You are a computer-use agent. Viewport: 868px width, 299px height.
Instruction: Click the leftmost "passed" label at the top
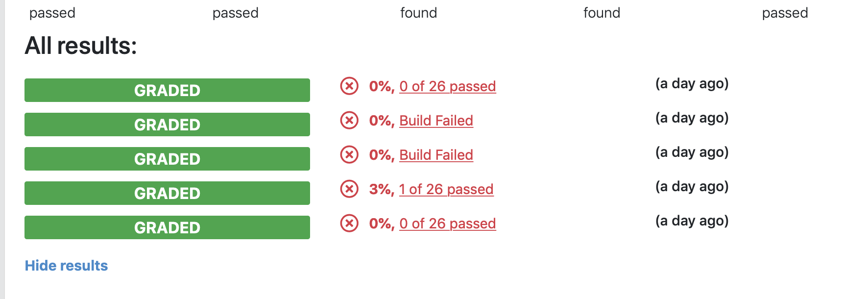point(52,13)
